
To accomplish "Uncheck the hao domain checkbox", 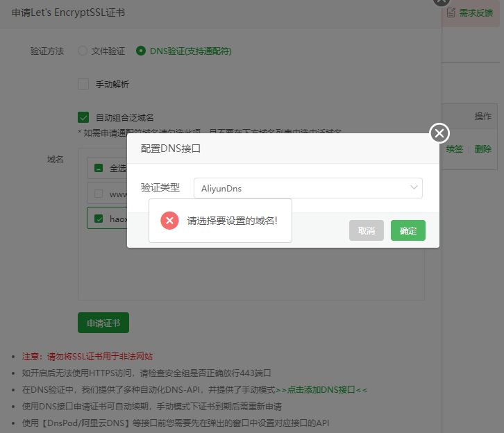I will (x=99, y=219).
